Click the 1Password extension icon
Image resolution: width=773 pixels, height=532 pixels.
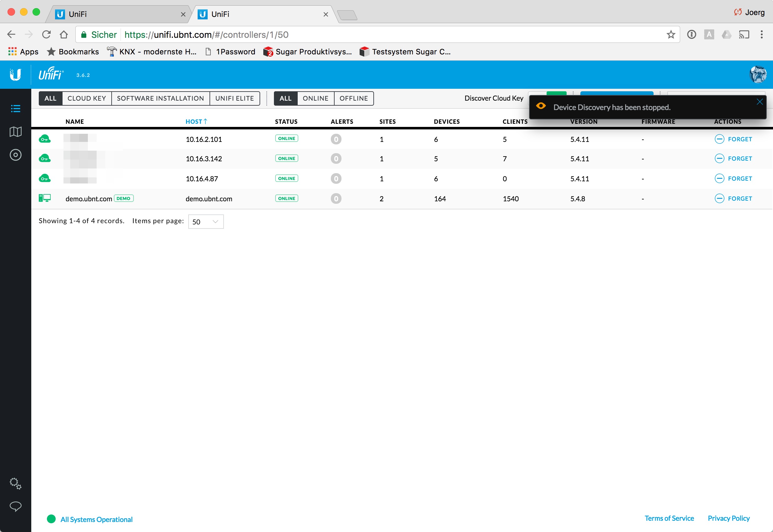tap(691, 34)
